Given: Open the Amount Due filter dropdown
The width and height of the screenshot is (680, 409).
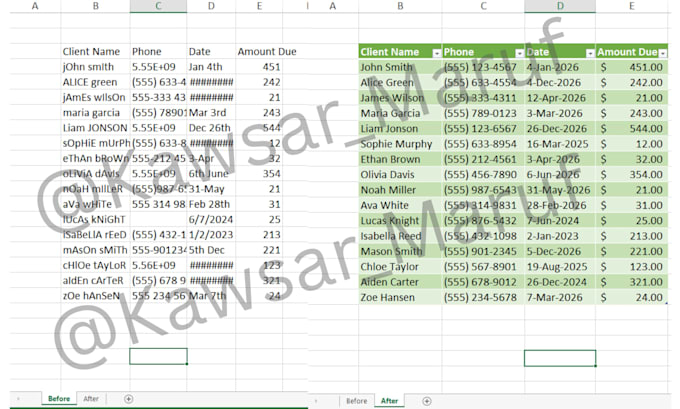Looking at the screenshot, I should [x=663, y=53].
